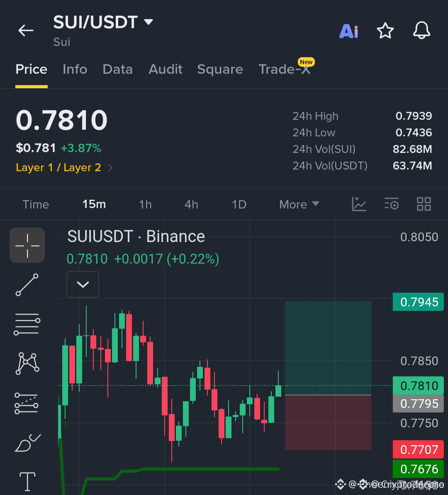Click the 24h Low value 0.7436

pyautogui.click(x=414, y=133)
